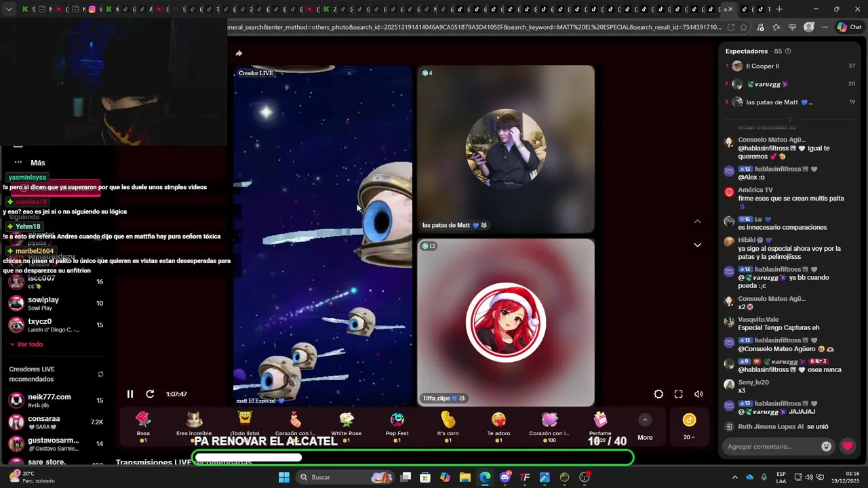Open a new browser tab with plus button
The width and height of the screenshot is (868, 488).
tap(779, 9)
